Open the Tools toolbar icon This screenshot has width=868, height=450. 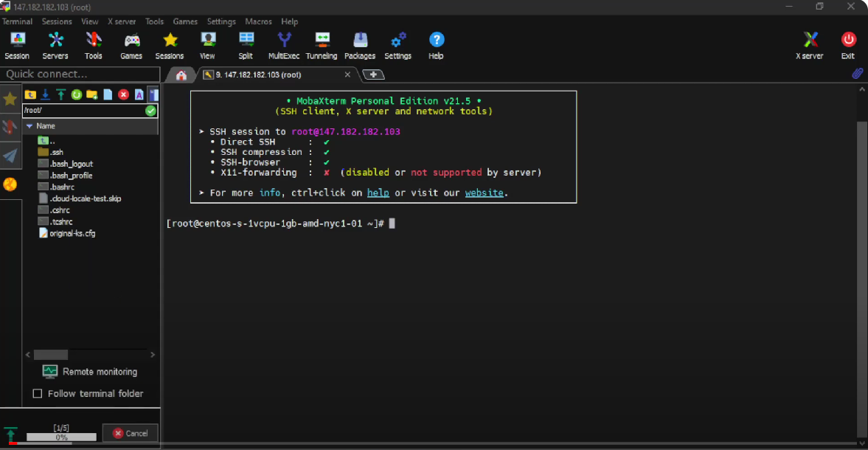pyautogui.click(x=93, y=46)
